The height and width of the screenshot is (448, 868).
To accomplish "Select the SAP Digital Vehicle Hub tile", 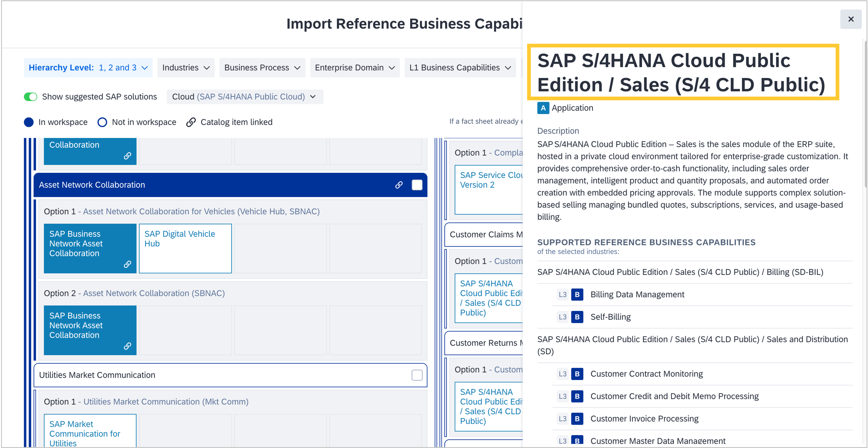I will click(185, 248).
